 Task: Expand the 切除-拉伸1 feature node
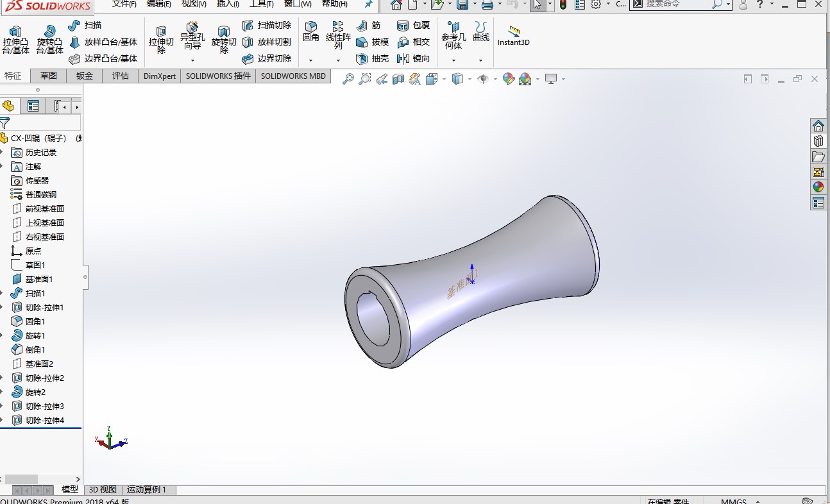click(2, 307)
